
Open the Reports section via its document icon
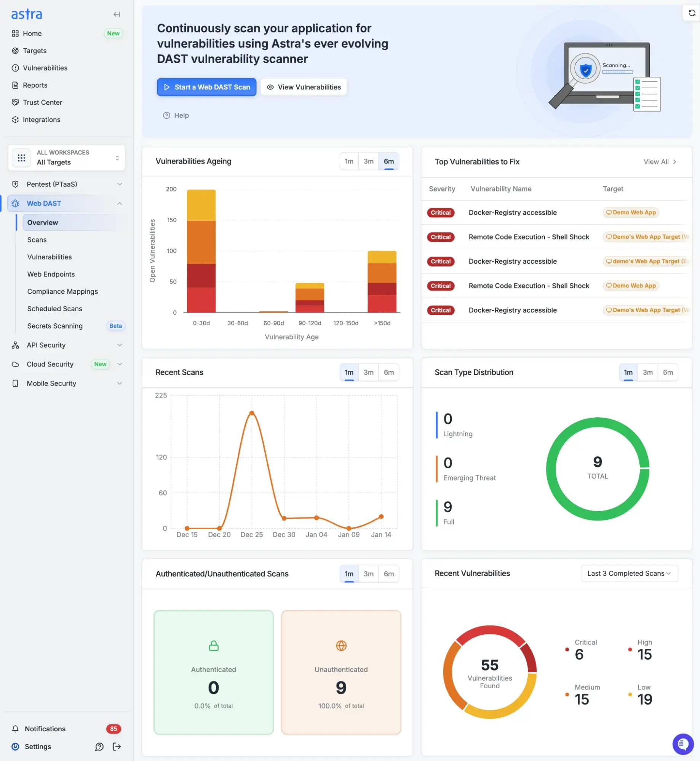click(15, 85)
